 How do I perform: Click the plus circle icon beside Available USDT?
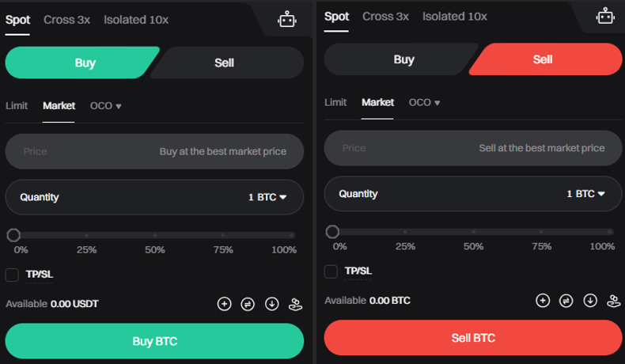tap(224, 304)
